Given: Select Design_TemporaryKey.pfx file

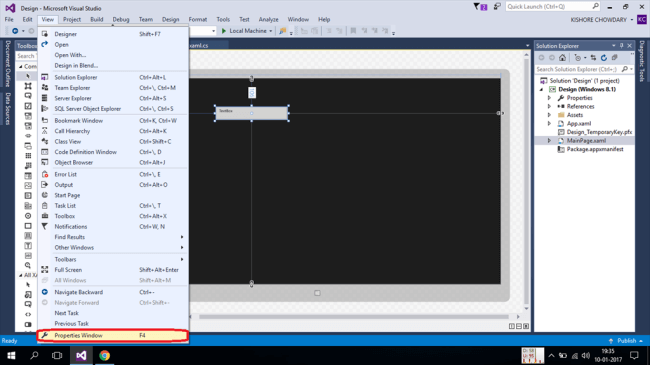Looking at the screenshot, I should pyautogui.click(x=599, y=132).
